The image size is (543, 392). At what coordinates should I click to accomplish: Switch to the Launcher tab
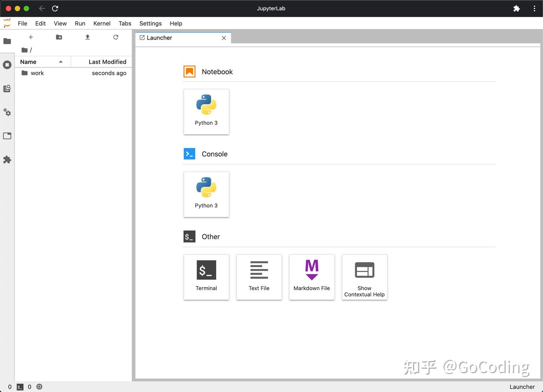[x=160, y=38]
